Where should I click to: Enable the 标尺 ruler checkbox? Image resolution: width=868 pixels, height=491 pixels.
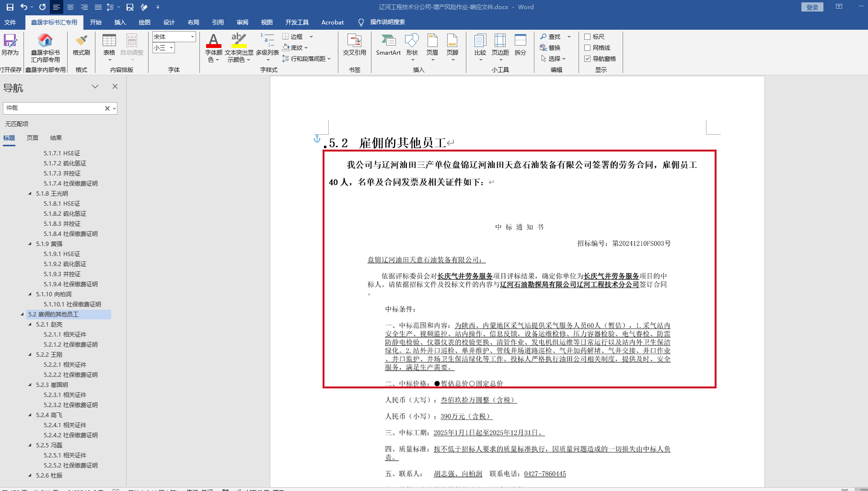587,36
